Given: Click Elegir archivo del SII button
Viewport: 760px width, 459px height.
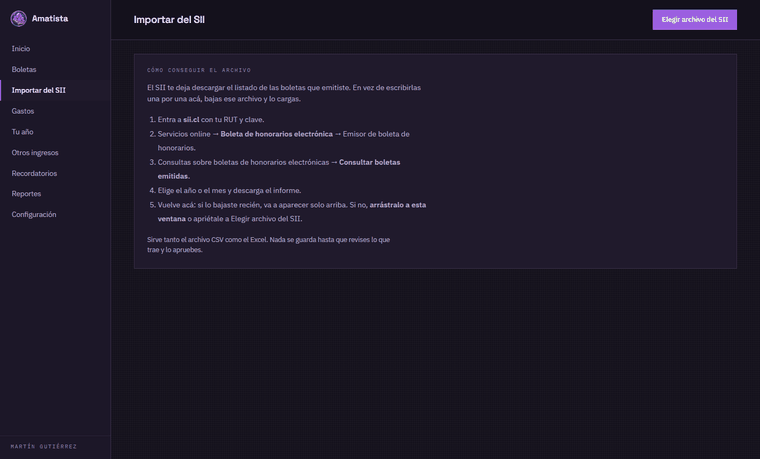Looking at the screenshot, I should pyautogui.click(x=695, y=20).
